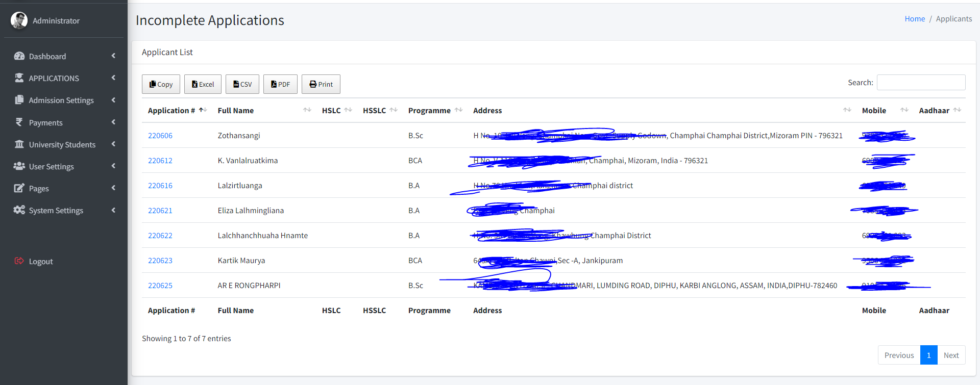This screenshot has height=385, width=980.
Task: Expand the Dashboard menu chevron
Action: click(113, 56)
